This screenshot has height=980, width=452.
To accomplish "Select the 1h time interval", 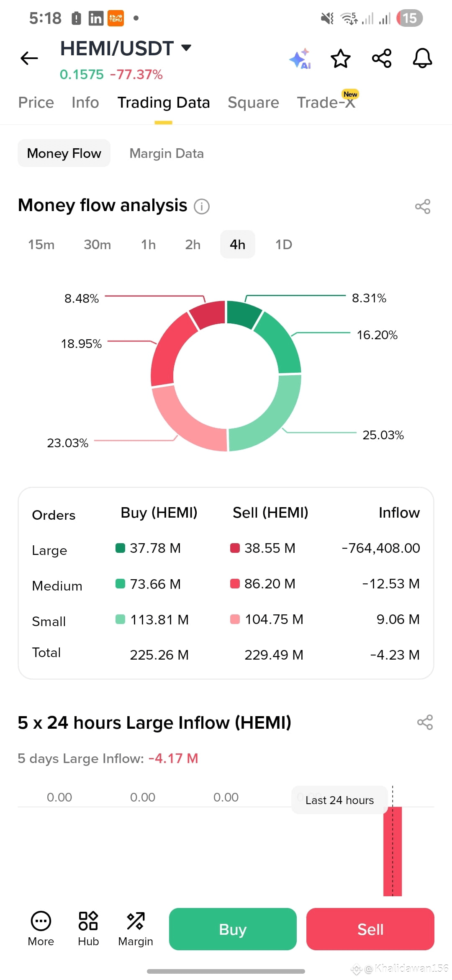I will [149, 245].
